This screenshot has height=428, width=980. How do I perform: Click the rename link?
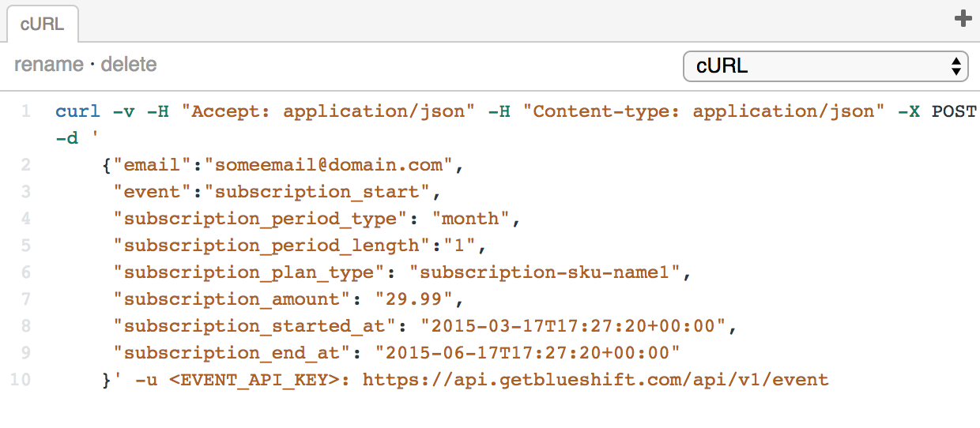48,65
